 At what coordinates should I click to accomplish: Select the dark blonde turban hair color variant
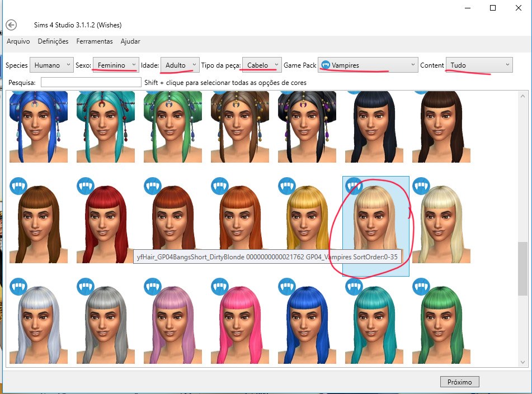[239, 129]
